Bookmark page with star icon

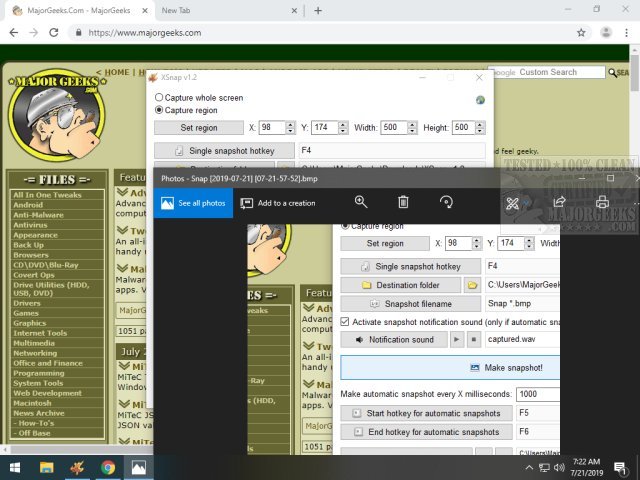point(581,33)
